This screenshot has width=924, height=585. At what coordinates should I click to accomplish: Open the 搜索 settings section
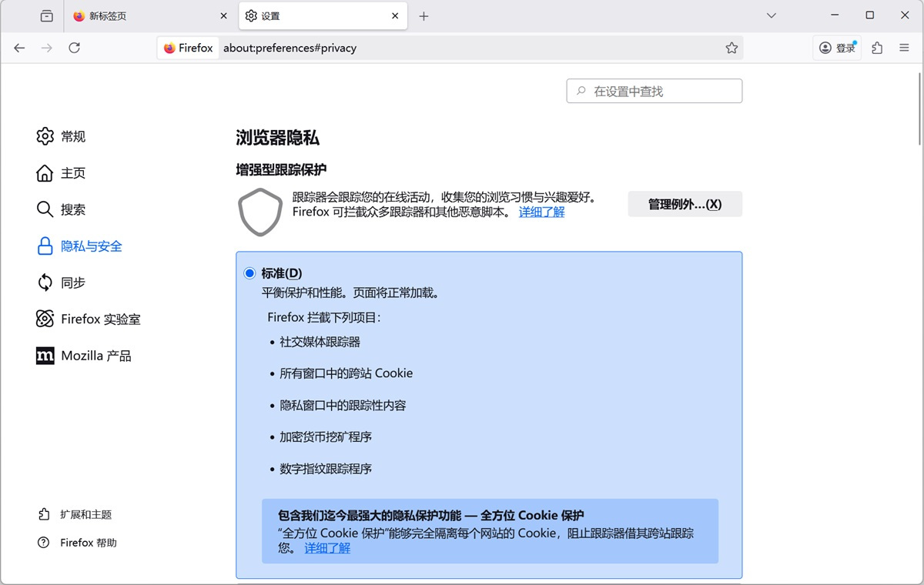pos(72,209)
